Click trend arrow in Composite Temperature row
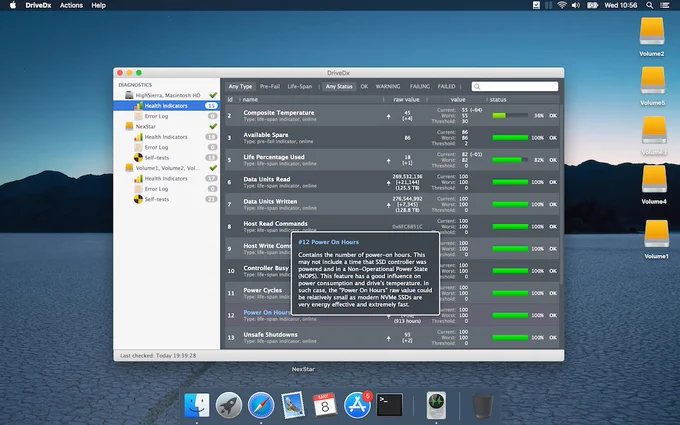Screen dimensions: 680x425 click(388, 116)
